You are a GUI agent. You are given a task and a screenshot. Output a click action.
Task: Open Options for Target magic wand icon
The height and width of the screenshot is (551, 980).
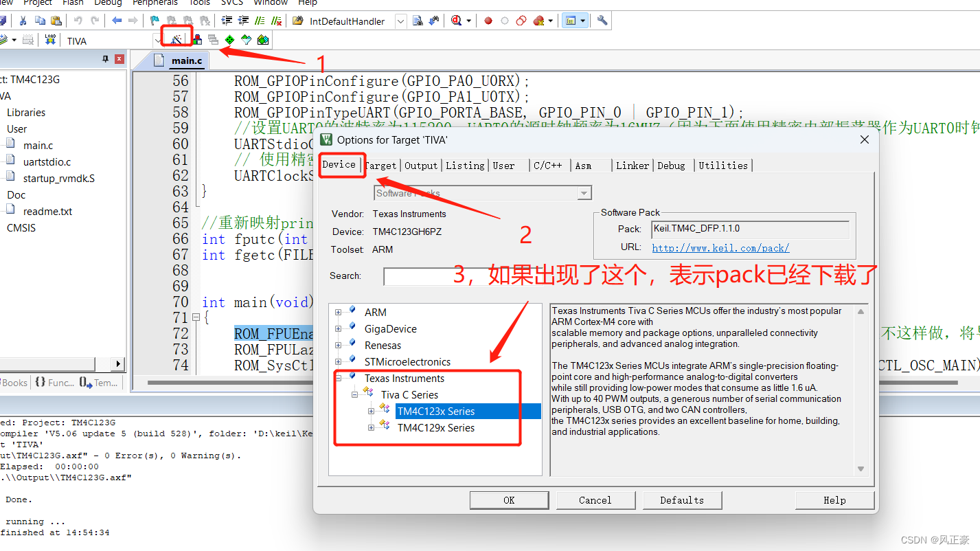tap(176, 39)
